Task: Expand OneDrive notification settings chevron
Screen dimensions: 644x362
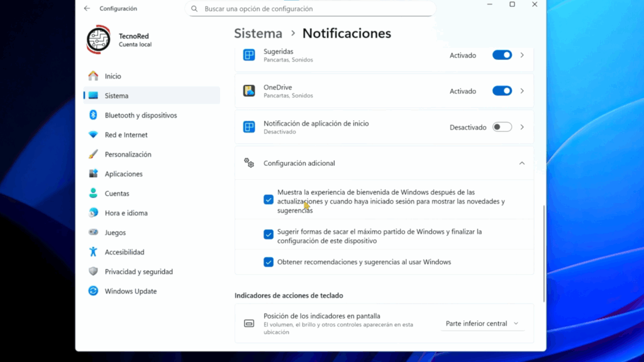Action: 522,90
